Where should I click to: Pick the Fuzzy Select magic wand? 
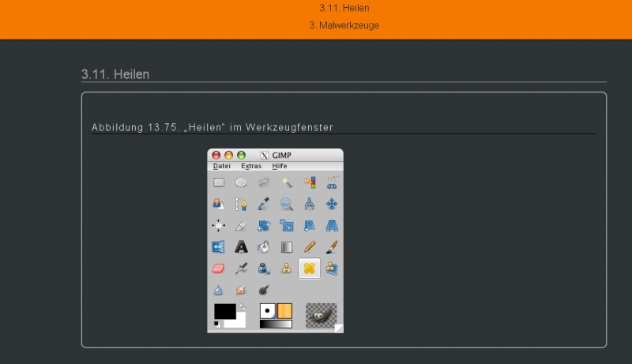[x=287, y=183]
